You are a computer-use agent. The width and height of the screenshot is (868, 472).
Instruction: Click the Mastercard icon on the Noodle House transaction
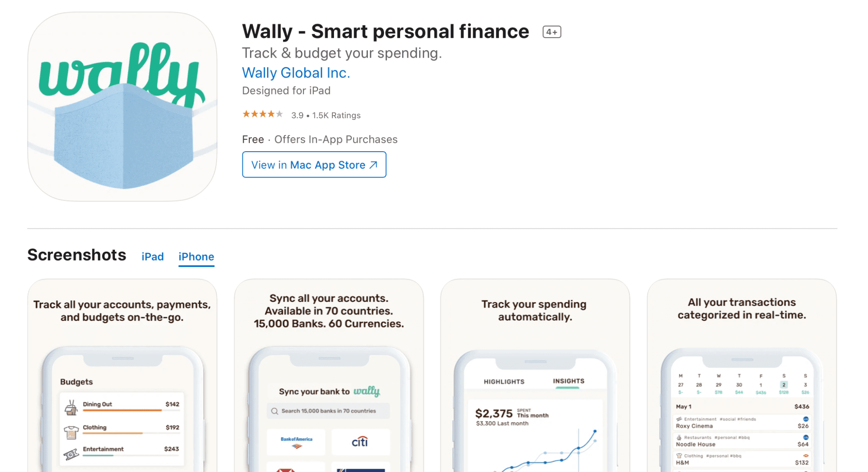pyautogui.click(x=806, y=438)
